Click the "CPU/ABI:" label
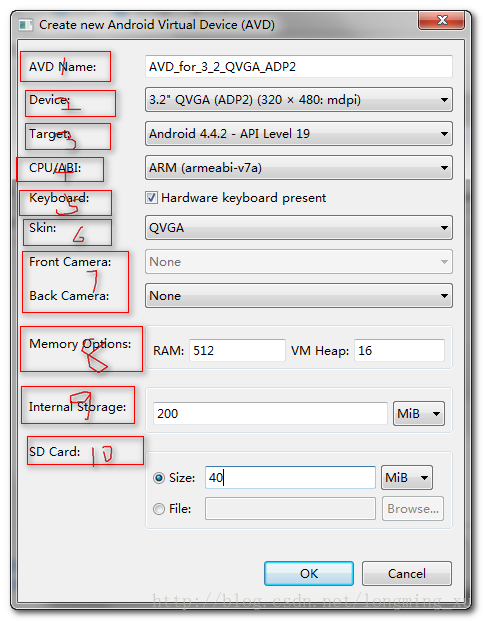483x621 pixels. pos(55,168)
